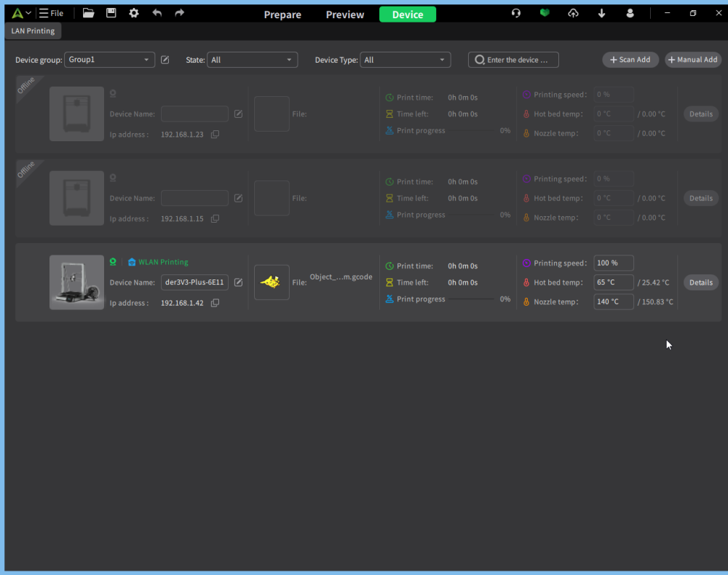
Task: Click the offline status icon for 192.168.1.15
Action: pos(113,178)
